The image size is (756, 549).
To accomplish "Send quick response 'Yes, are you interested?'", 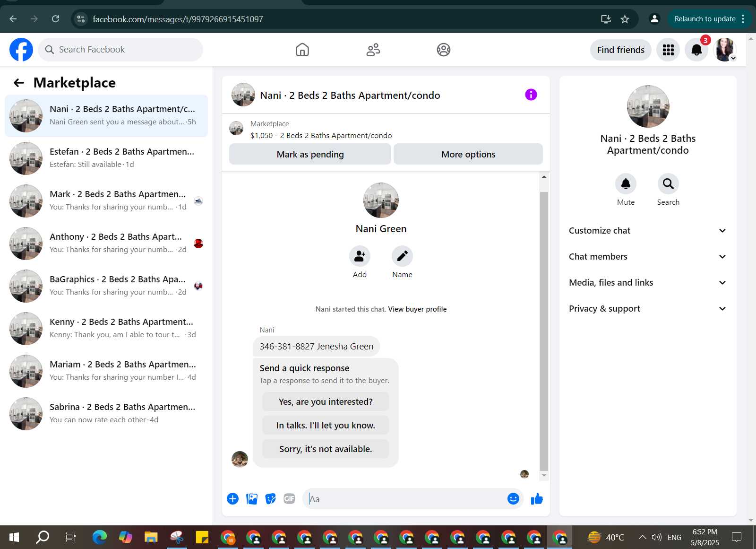I will tap(326, 401).
